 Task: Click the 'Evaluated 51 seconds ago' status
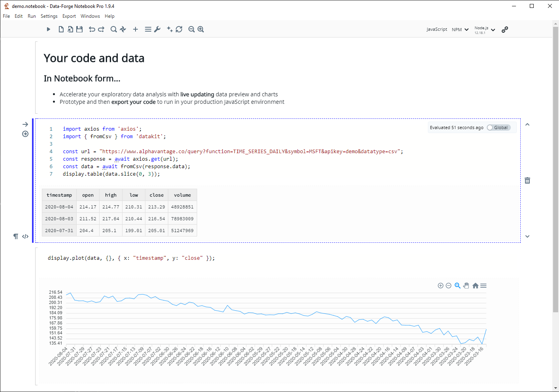click(x=457, y=128)
